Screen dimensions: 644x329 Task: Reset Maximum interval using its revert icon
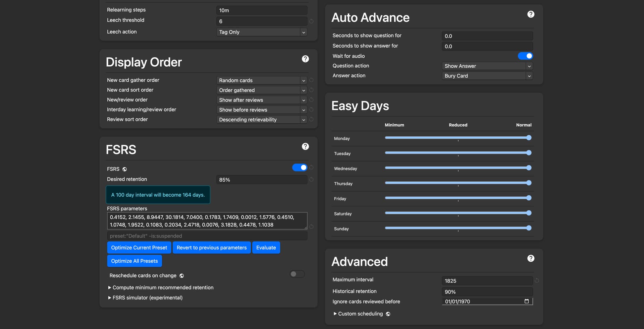pos(537,281)
